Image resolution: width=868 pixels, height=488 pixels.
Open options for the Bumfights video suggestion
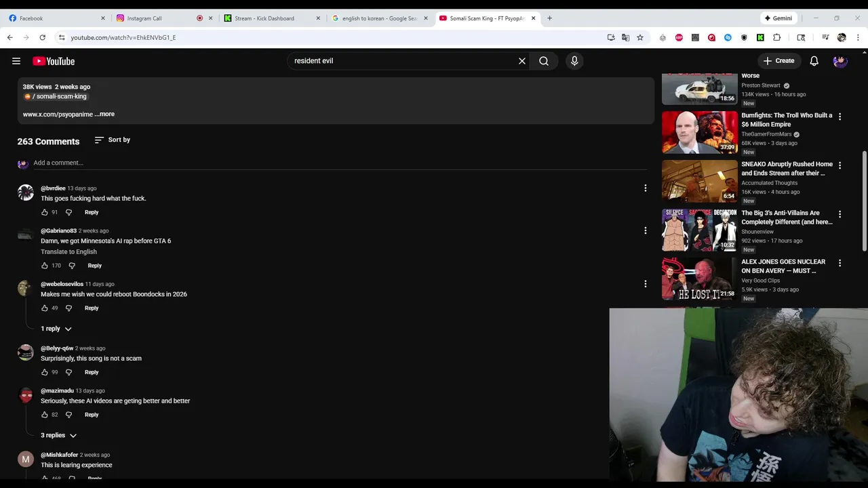(x=840, y=117)
